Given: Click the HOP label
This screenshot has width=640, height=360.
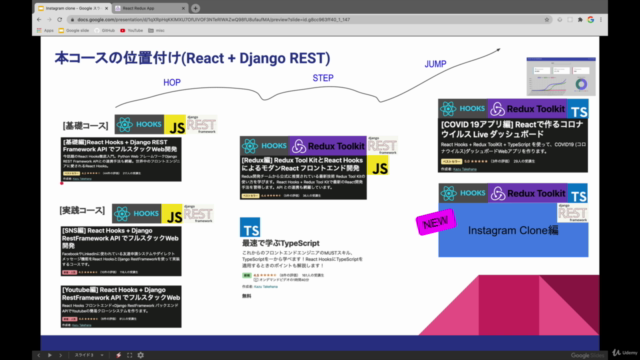Looking at the screenshot, I should point(172,82).
